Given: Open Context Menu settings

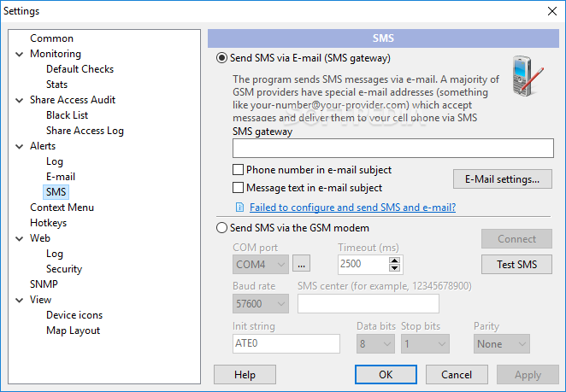Looking at the screenshot, I should tap(62, 208).
